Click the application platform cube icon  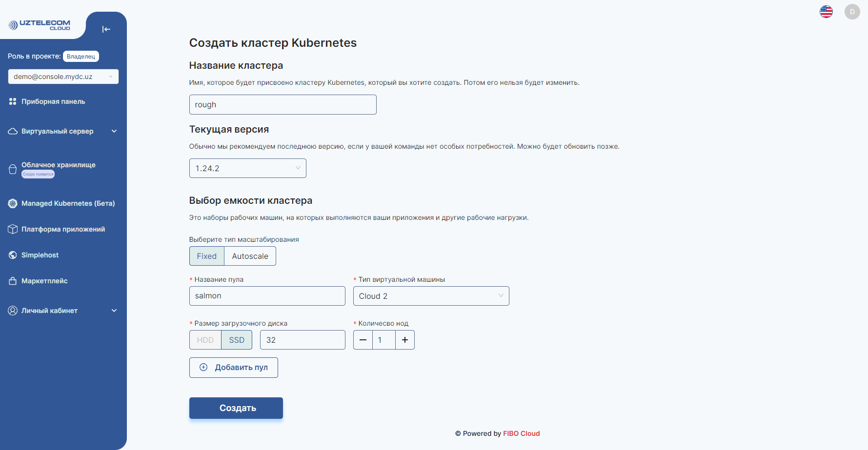click(x=13, y=229)
